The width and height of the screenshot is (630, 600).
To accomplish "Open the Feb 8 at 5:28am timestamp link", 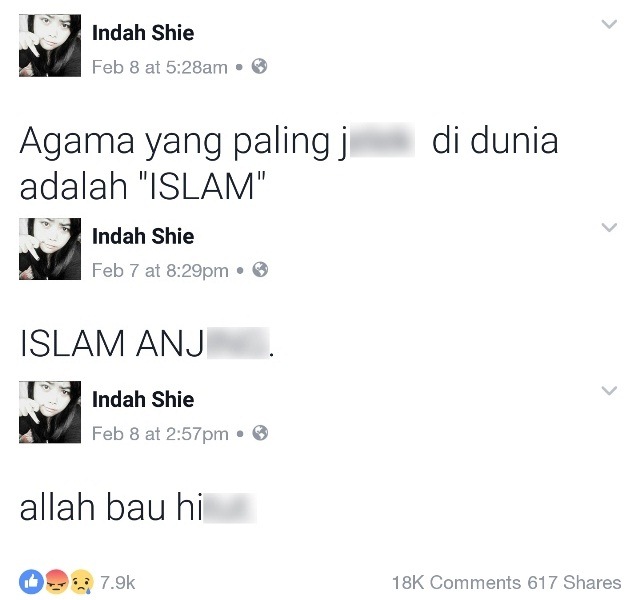I will click(160, 67).
